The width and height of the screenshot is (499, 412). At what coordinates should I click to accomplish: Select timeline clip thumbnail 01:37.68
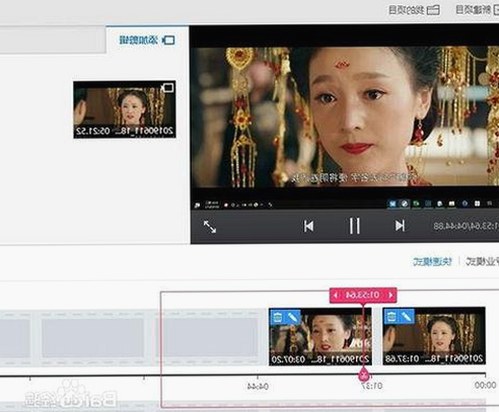434,336
